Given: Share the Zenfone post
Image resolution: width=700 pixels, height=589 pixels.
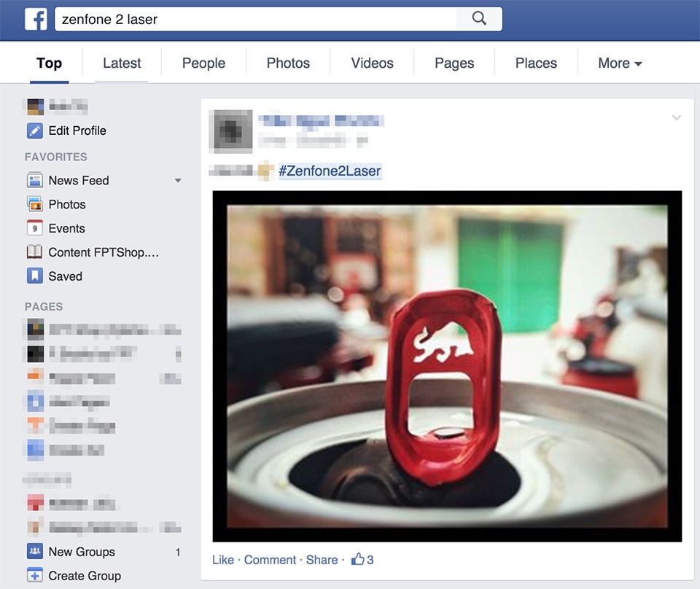Looking at the screenshot, I should 322,560.
